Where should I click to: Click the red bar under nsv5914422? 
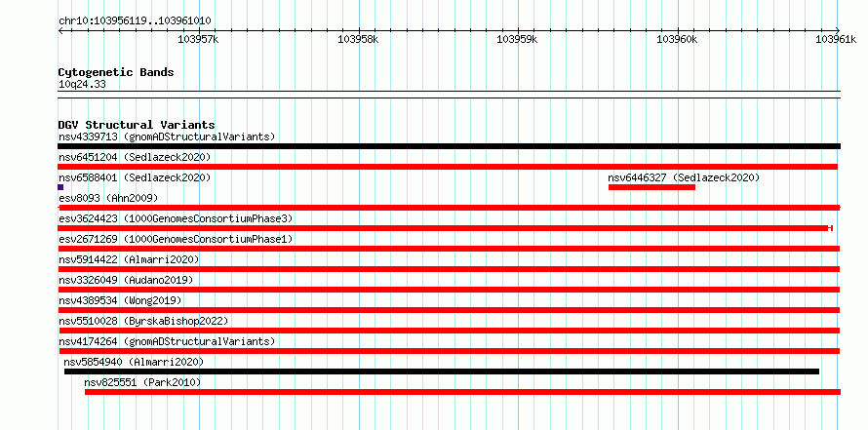449,269
